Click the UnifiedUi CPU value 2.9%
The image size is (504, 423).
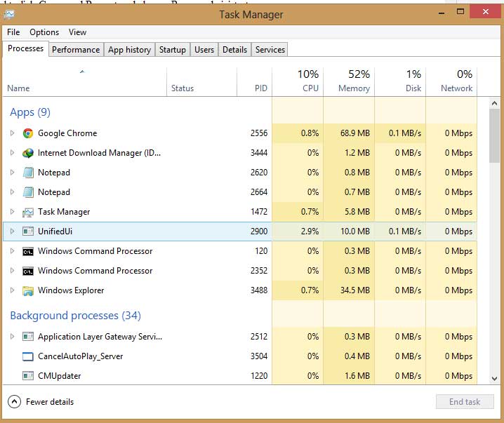(x=310, y=231)
